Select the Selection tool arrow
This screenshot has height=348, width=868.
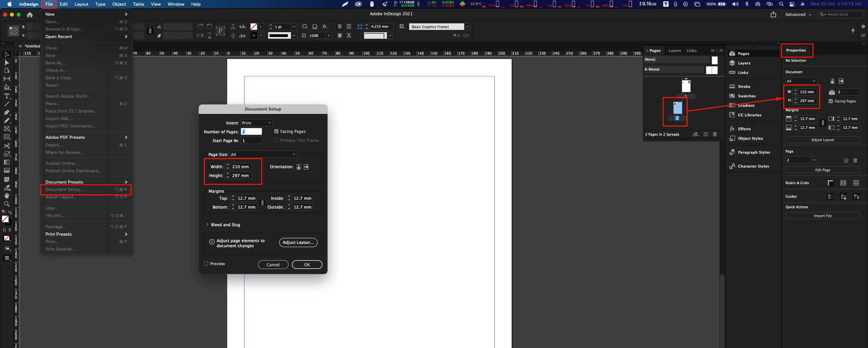click(7, 54)
